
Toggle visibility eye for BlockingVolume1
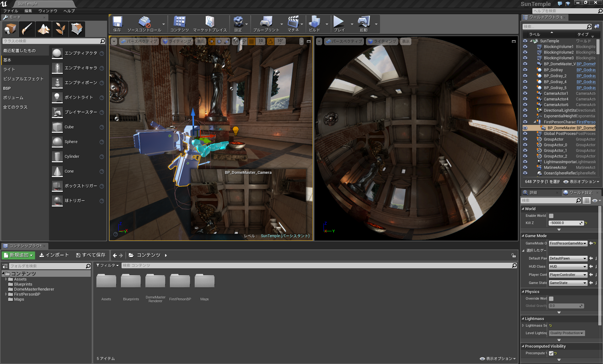pyautogui.click(x=525, y=47)
